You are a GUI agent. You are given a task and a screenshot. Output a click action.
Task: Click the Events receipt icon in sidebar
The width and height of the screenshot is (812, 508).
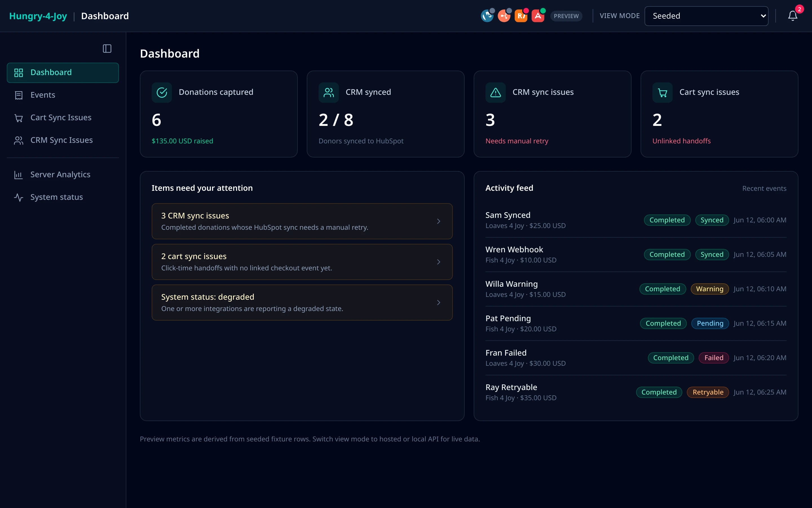tap(19, 95)
